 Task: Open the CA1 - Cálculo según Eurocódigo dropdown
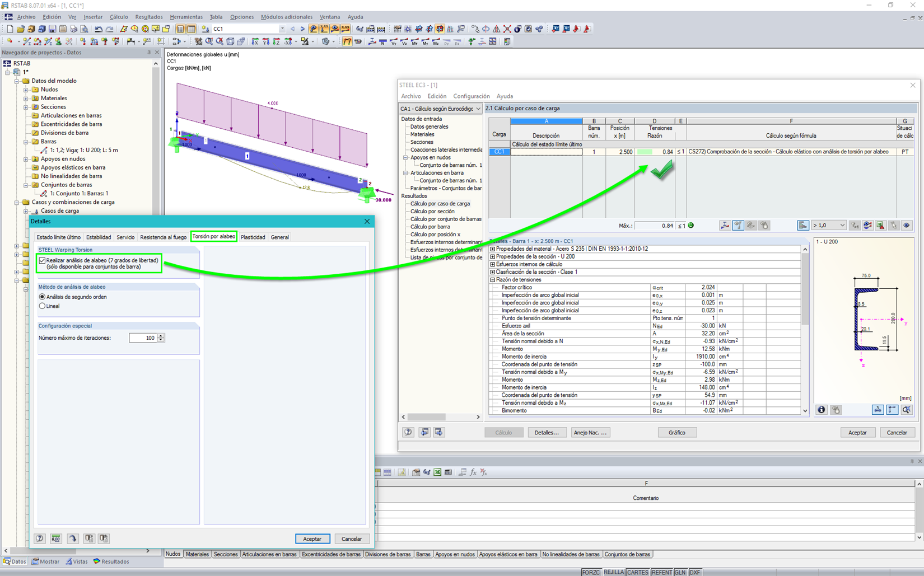(440, 109)
